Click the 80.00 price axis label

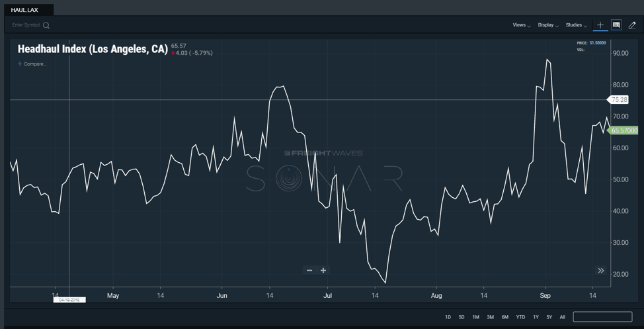(621, 85)
